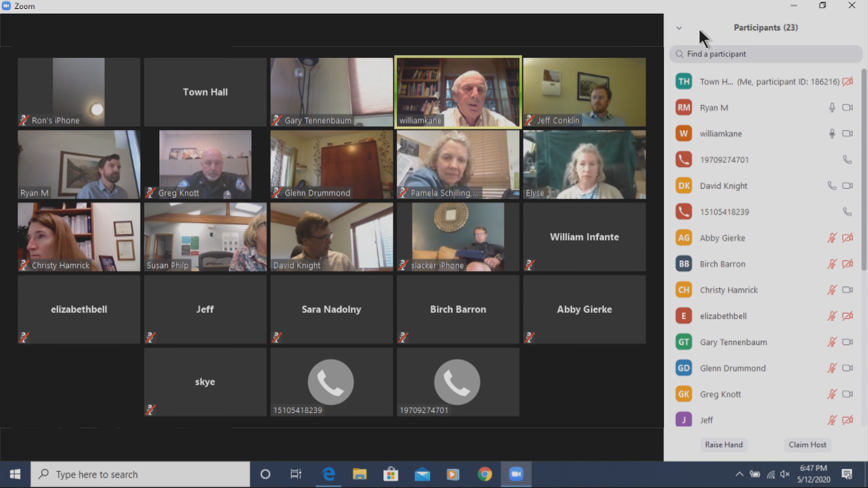Click Glenn Drummond's camera icon in list
The height and width of the screenshot is (488, 868).
(x=848, y=368)
